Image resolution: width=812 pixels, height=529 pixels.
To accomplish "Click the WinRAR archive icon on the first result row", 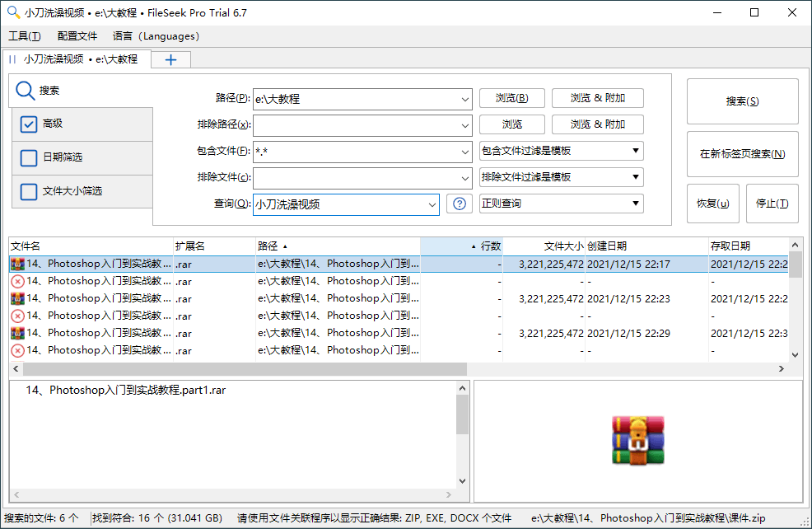I will [16, 264].
